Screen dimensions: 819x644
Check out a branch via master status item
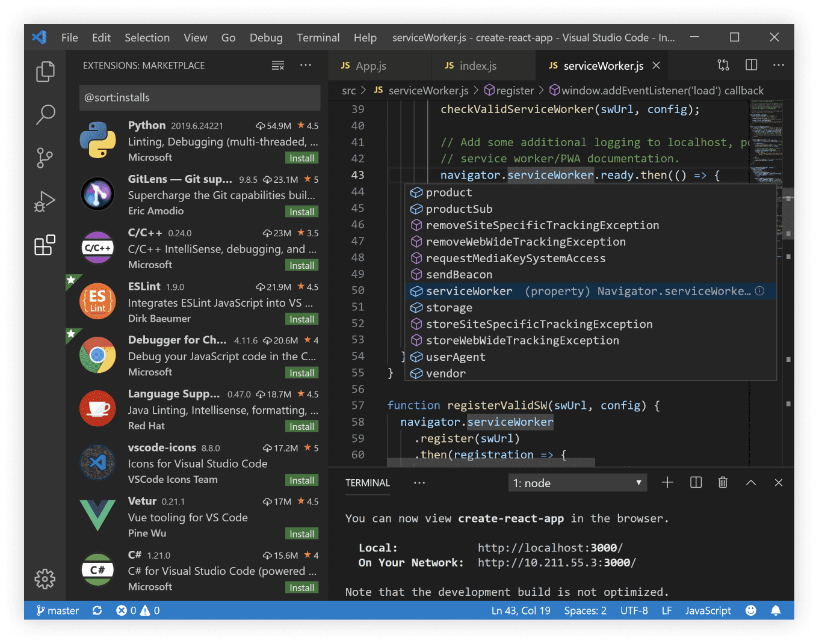click(58, 610)
